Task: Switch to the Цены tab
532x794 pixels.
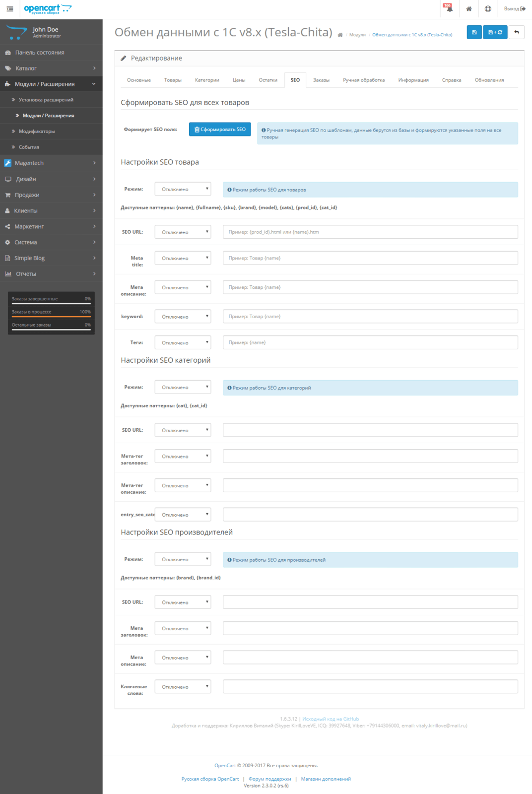Action: [239, 80]
